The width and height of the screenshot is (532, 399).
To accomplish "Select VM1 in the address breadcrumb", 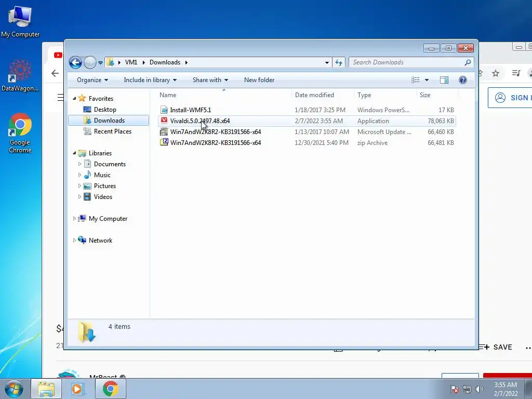I will [131, 62].
